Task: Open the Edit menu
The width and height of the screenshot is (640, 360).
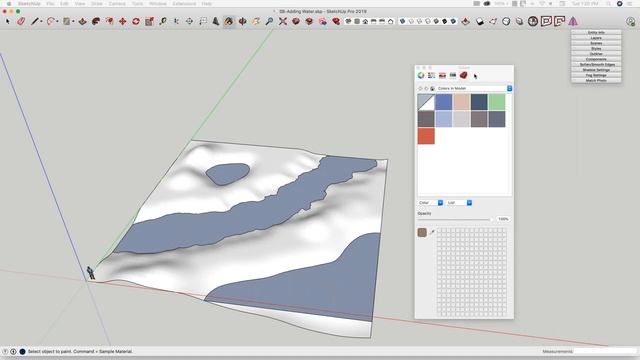Action: [x=64, y=4]
